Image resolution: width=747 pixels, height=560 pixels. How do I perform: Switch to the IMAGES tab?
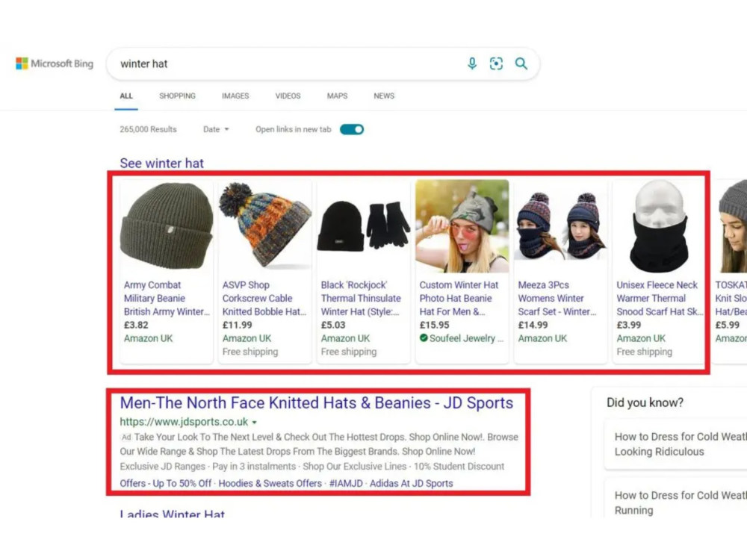point(235,96)
